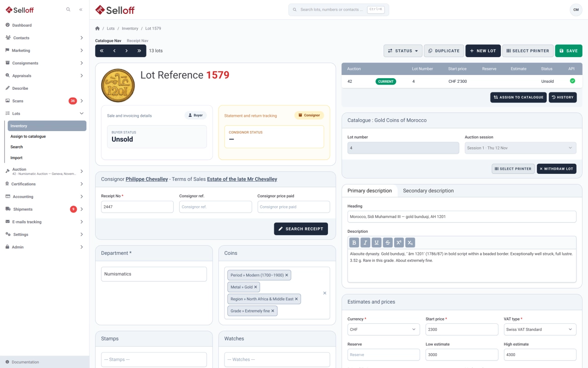Apply subscript formatting in description editor
Screen dimensions: 588x368
tap(410, 242)
